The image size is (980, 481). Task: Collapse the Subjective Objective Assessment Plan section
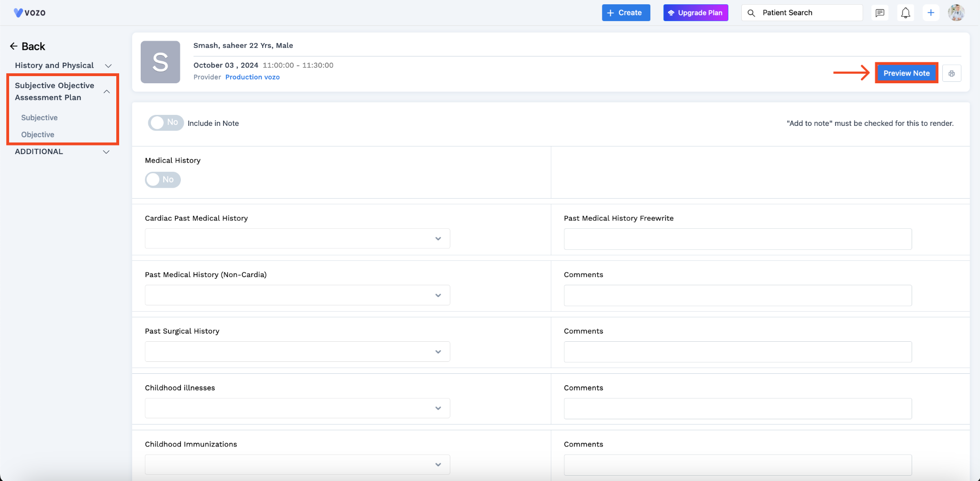(x=63, y=91)
